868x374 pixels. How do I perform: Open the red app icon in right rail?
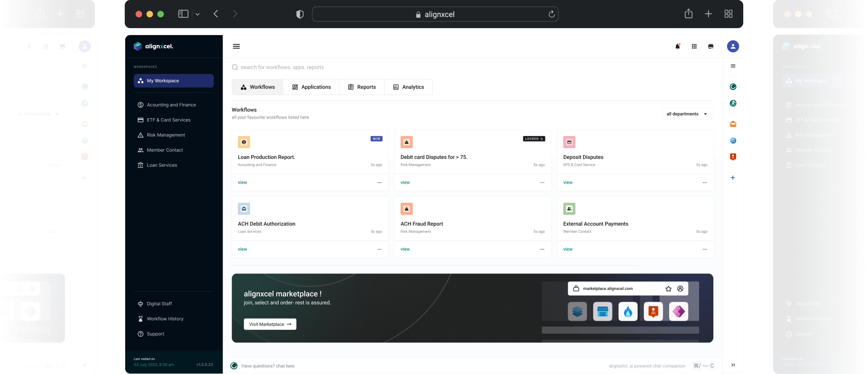733,157
